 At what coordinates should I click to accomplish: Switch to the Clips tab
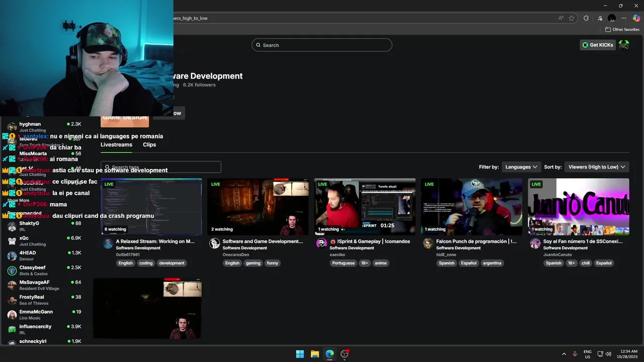click(149, 145)
